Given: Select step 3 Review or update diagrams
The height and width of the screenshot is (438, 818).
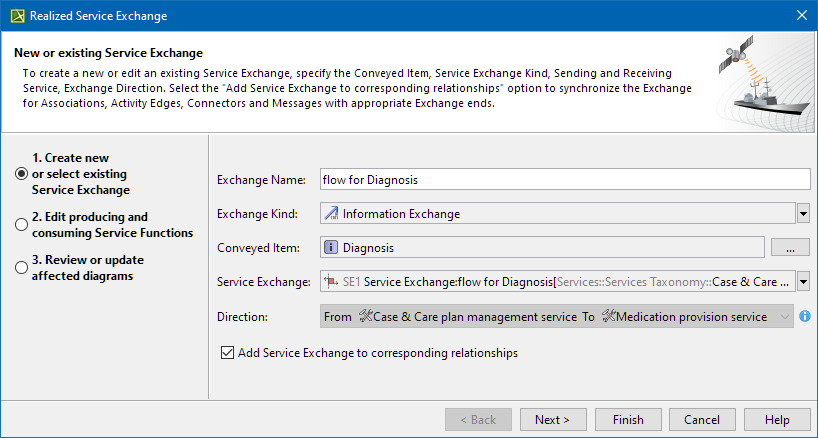Looking at the screenshot, I should [21, 268].
